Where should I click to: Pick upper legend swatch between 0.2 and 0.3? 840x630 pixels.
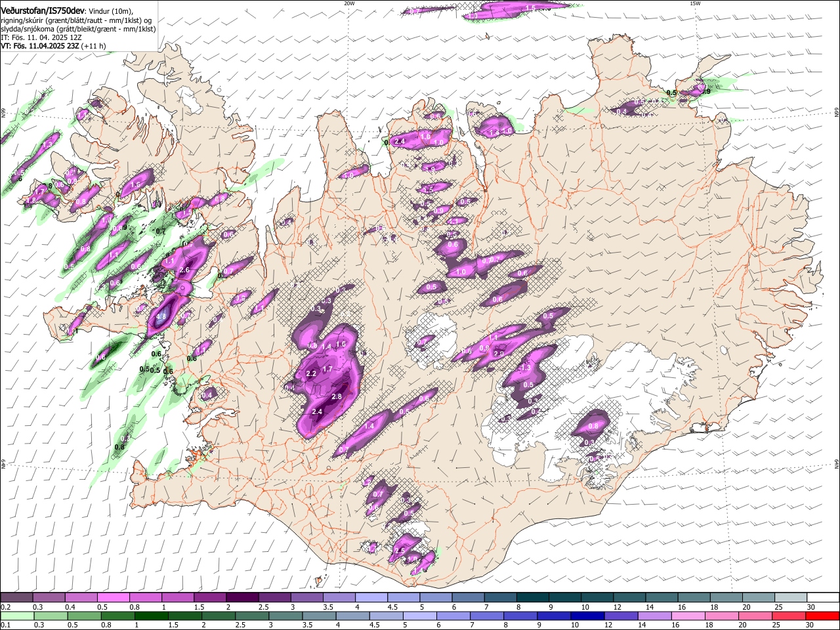(x=16, y=598)
